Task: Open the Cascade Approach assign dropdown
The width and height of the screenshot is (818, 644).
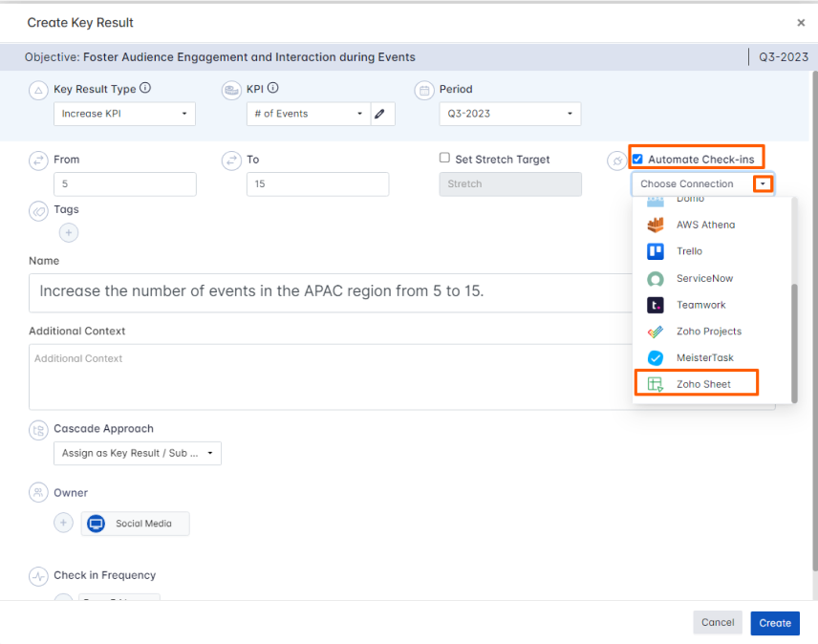Action: (x=138, y=453)
